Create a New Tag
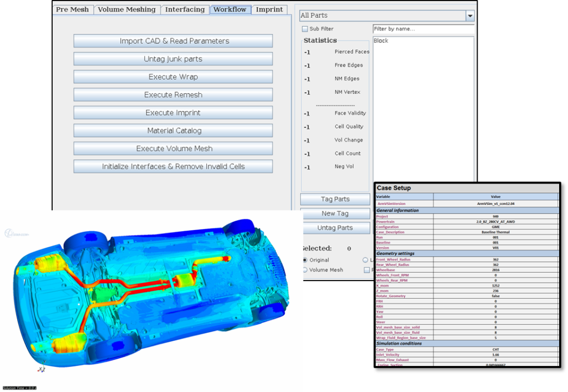This screenshot has height=392, width=568. 334,213
